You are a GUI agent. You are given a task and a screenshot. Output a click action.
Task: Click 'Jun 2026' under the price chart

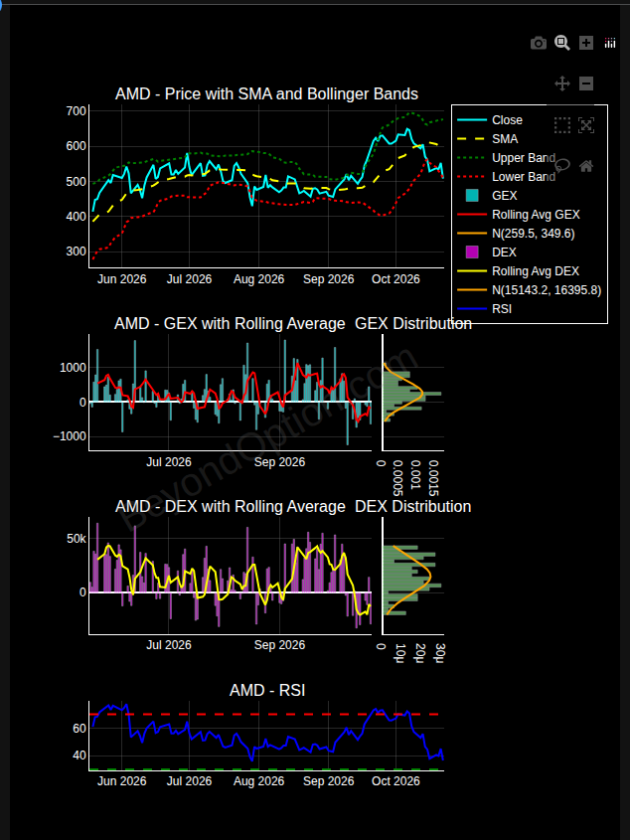(x=121, y=279)
